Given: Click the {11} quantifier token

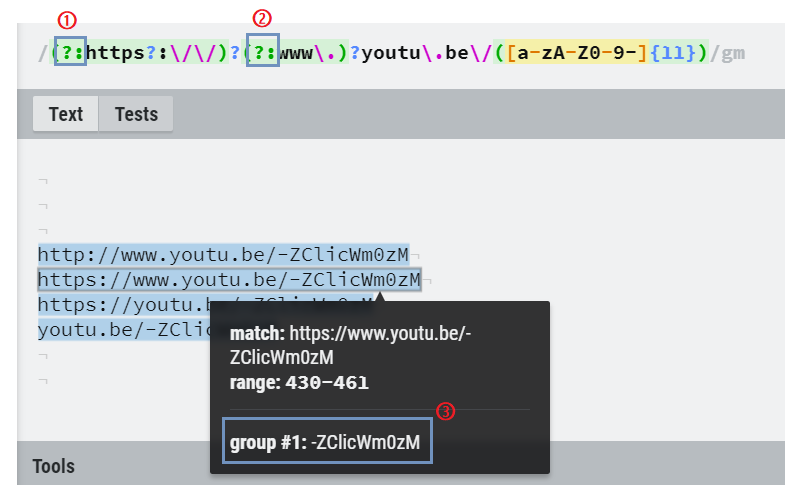Looking at the screenshot, I should pos(673,53).
